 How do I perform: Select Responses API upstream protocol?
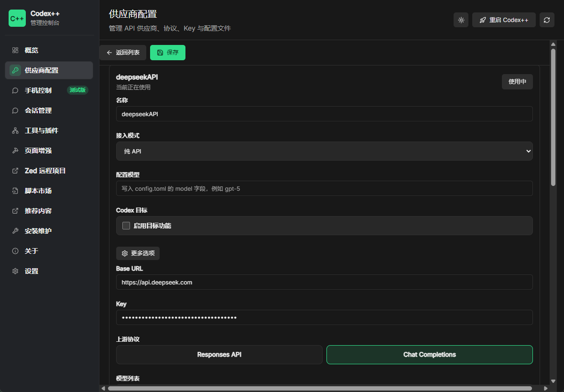(x=219, y=355)
